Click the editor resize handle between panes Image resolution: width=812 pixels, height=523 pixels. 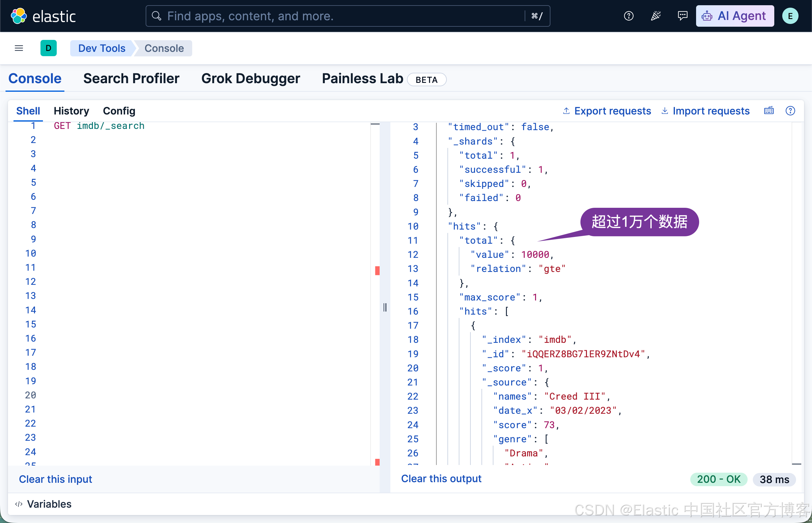[385, 307]
